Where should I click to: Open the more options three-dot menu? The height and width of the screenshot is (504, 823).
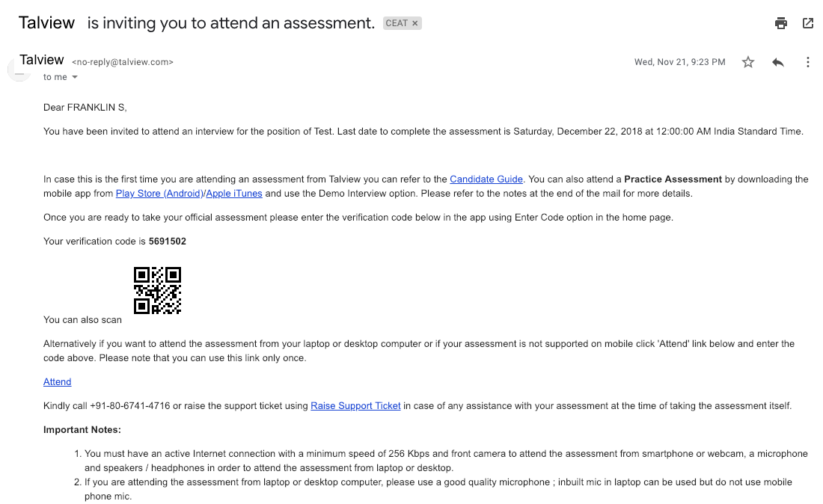tap(808, 62)
